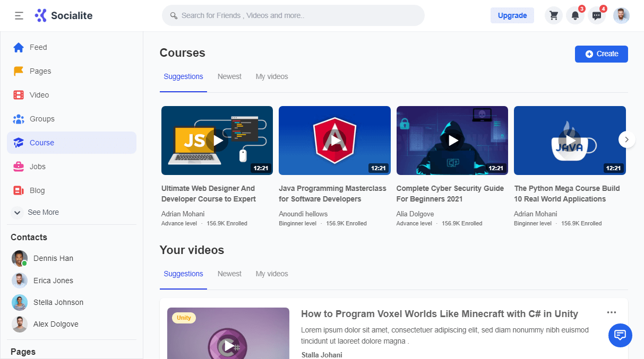Open the user profile avatar menu
The width and height of the screenshot is (644, 359).
621,15
